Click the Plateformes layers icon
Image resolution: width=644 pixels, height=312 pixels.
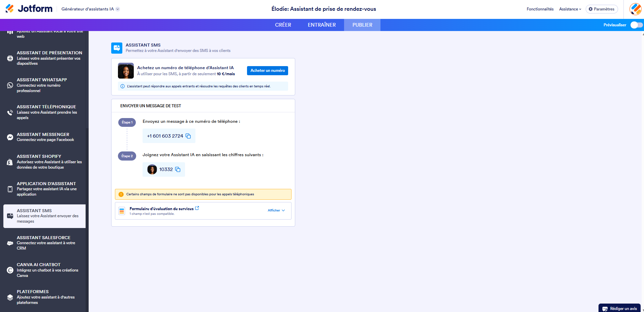pyautogui.click(x=10, y=297)
